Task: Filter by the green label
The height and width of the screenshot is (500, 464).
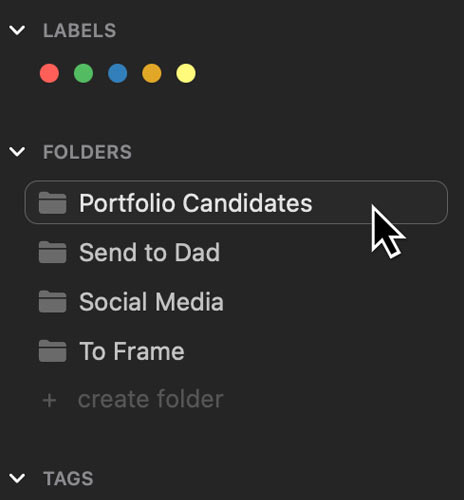Action: click(x=83, y=73)
